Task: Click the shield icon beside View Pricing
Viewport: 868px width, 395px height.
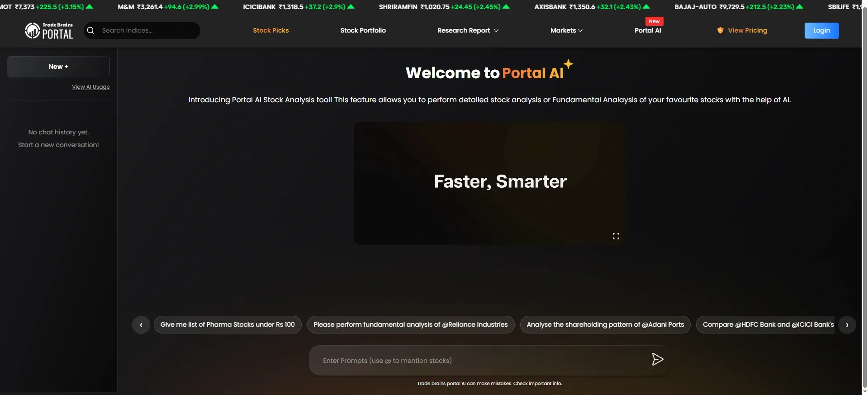Action: click(720, 30)
